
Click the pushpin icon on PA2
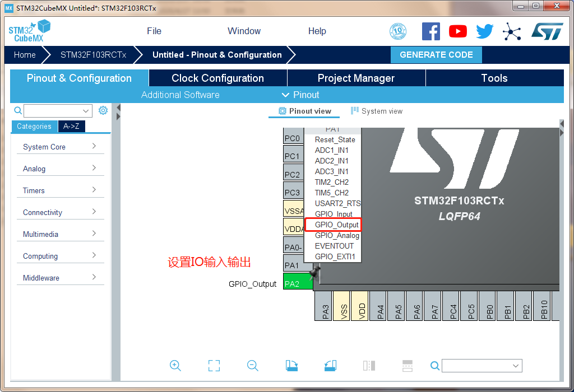coord(314,272)
